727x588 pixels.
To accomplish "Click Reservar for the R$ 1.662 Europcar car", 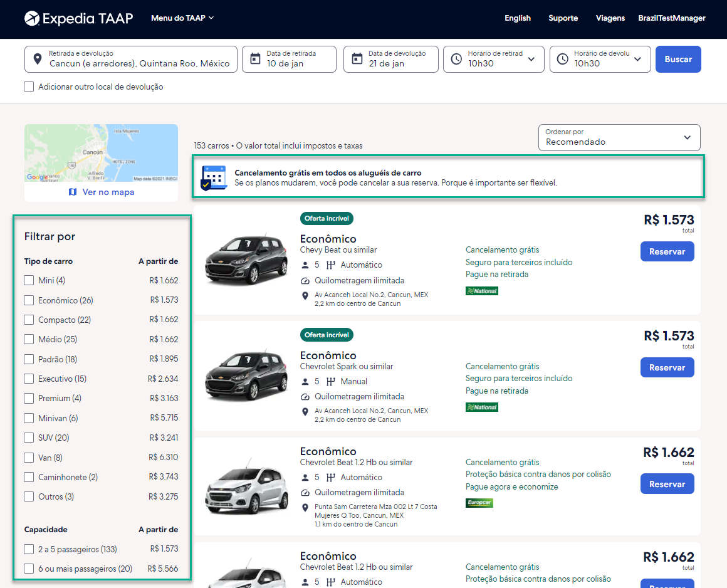I will coord(667,484).
